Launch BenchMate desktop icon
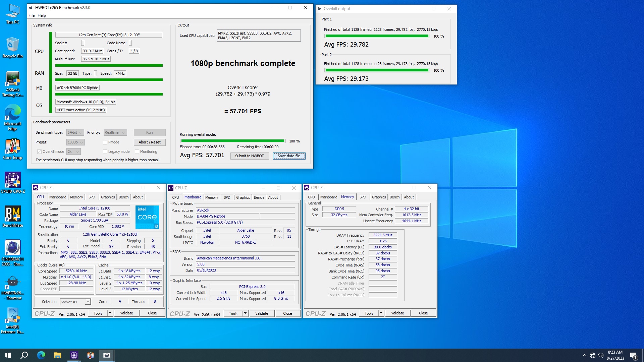The width and height of the screenshot is (644, 362). tap(13, 217)
